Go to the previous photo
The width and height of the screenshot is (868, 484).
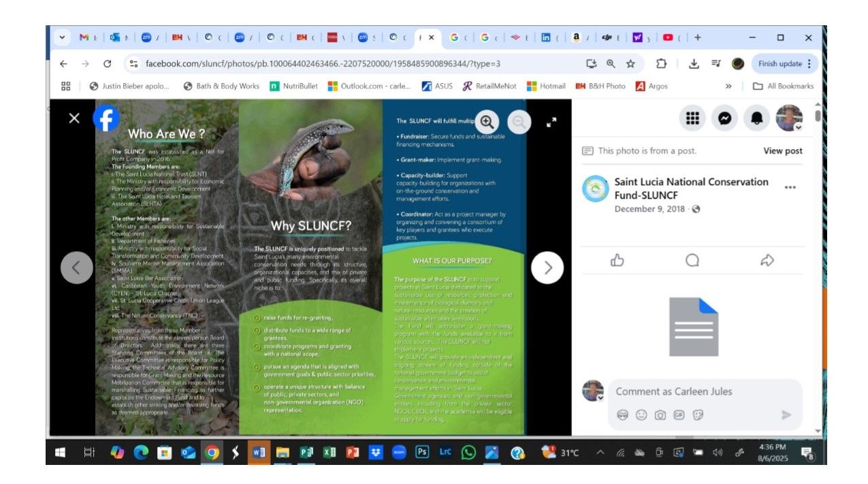(x=76, y=268)
